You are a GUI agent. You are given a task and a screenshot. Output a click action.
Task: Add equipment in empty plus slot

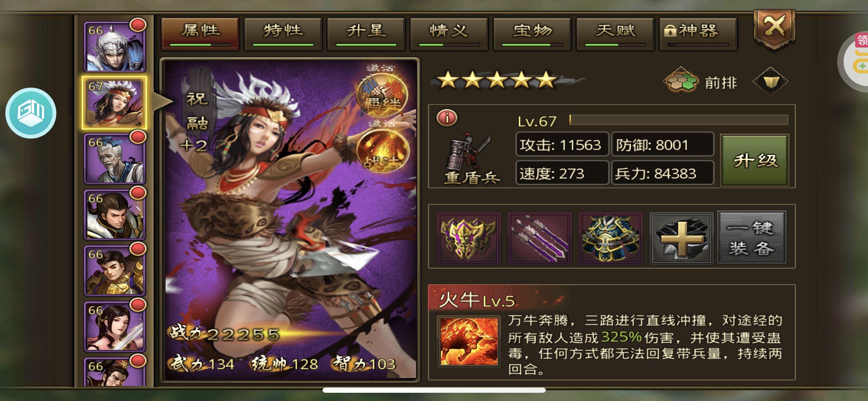coord(682,238)
